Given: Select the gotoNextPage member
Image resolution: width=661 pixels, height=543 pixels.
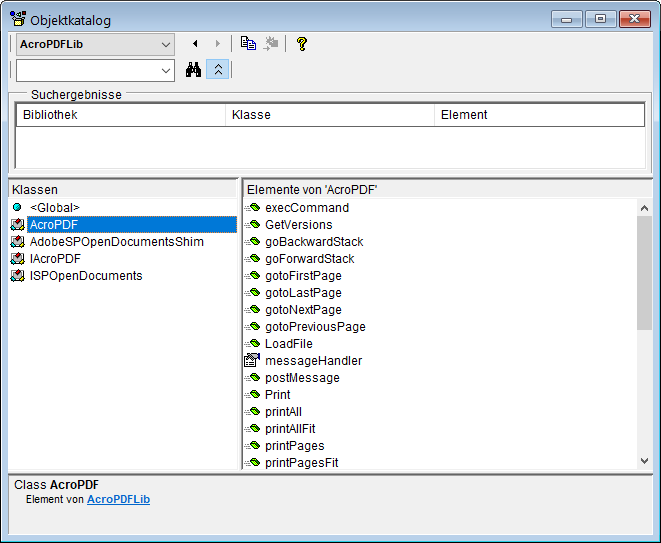Looking at the screenshot, I should [x=303, y=310].
